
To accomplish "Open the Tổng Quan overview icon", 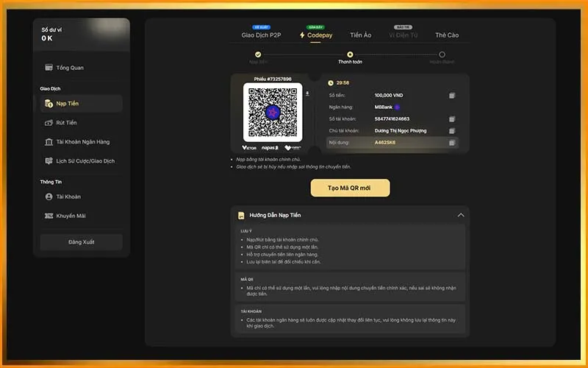I will coord(49,68).
